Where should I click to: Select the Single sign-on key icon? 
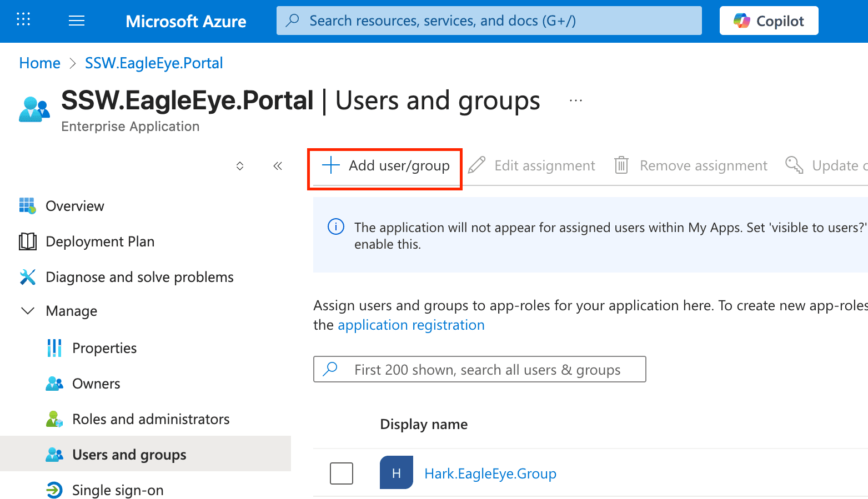[x=54, y=490]
